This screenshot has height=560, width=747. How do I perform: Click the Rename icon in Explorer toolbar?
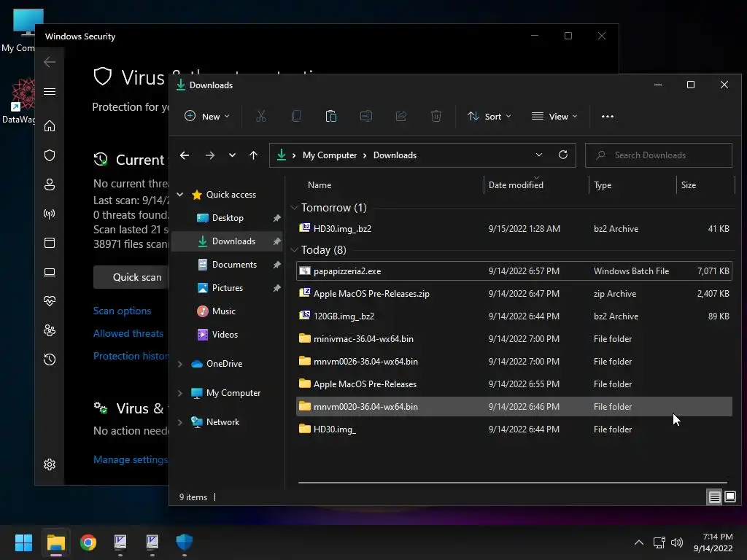pos(366,116)
